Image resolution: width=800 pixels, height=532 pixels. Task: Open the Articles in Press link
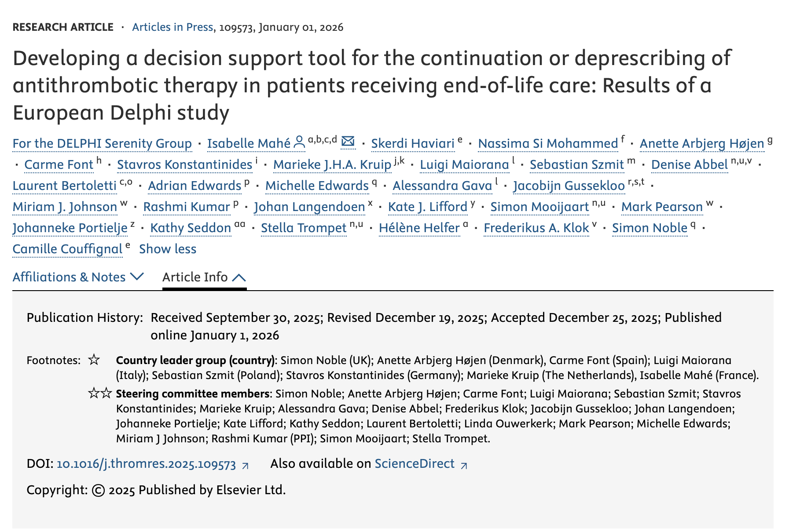(x=172, y=27)
